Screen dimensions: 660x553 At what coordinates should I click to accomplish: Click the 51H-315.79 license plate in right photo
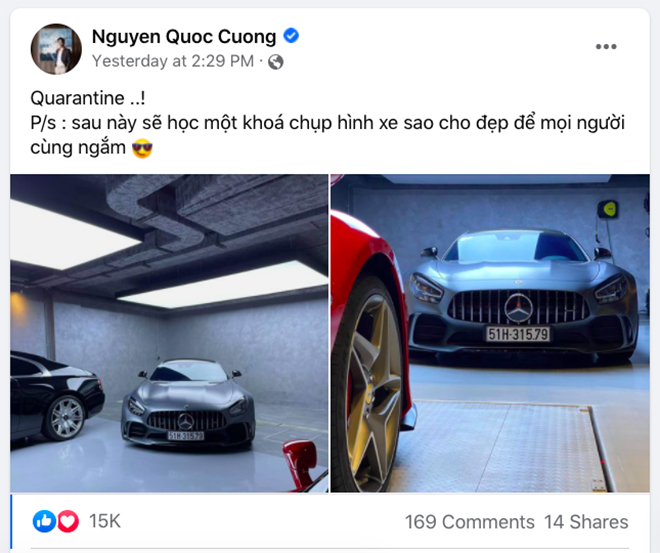pos(518,335)
